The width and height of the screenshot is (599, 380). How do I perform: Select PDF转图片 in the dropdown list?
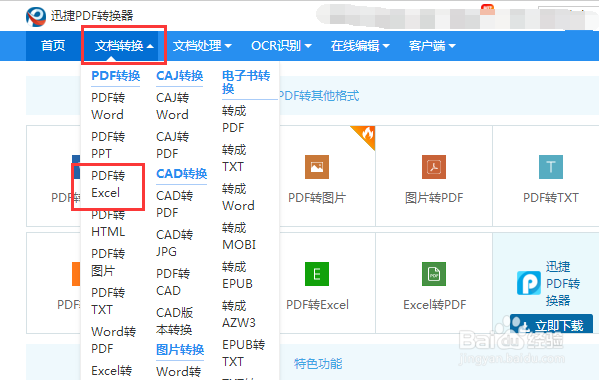(x=108, y=262)
